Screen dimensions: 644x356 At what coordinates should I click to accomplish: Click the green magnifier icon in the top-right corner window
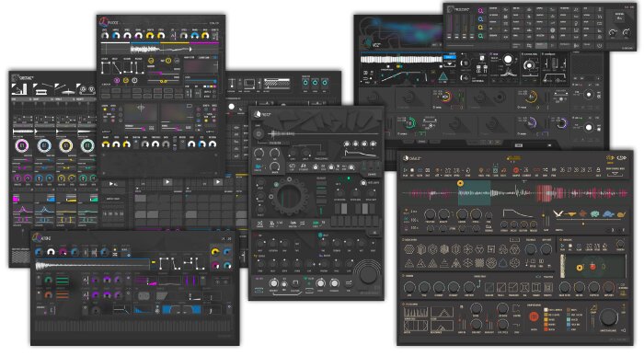pyautogui.click(x=480, y=36)
